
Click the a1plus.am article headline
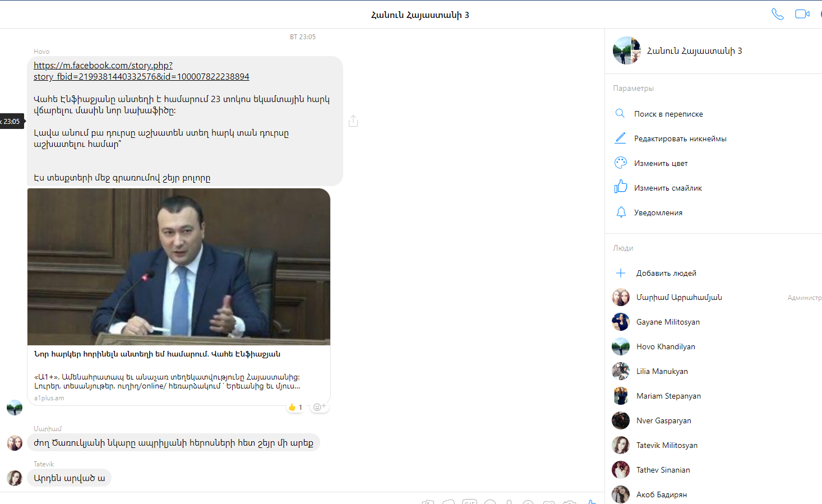coord(157,354)
